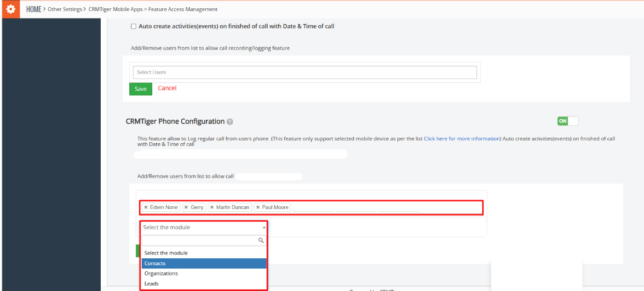The height and width of the screenshot is (291, 644).
Task: Open help icon beside CRMTiger Phone Configuration
Action: coord(230,122)
